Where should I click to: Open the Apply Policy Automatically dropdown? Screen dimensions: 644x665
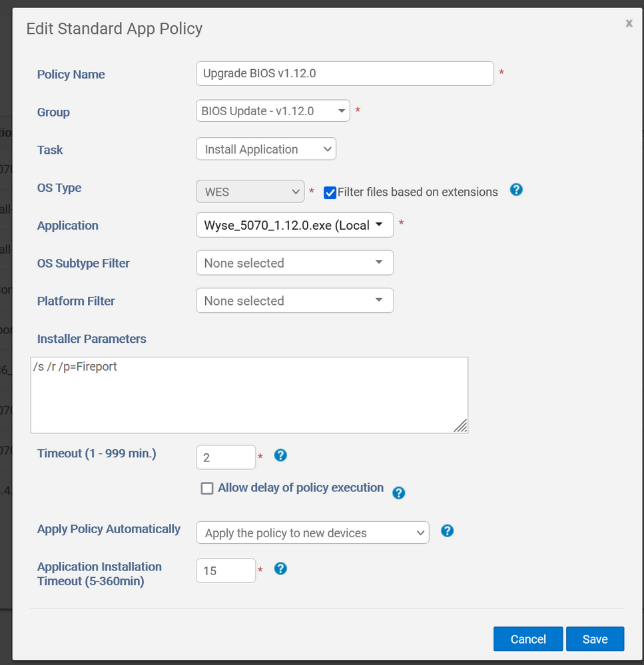(x=312, y=533)
